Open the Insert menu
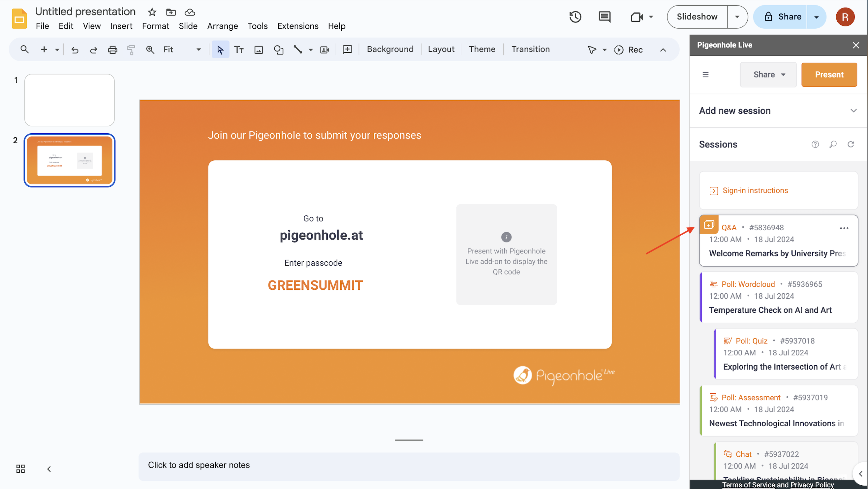Image resolution: width=868 pixels, height=489 pixels. coord(121,26)
